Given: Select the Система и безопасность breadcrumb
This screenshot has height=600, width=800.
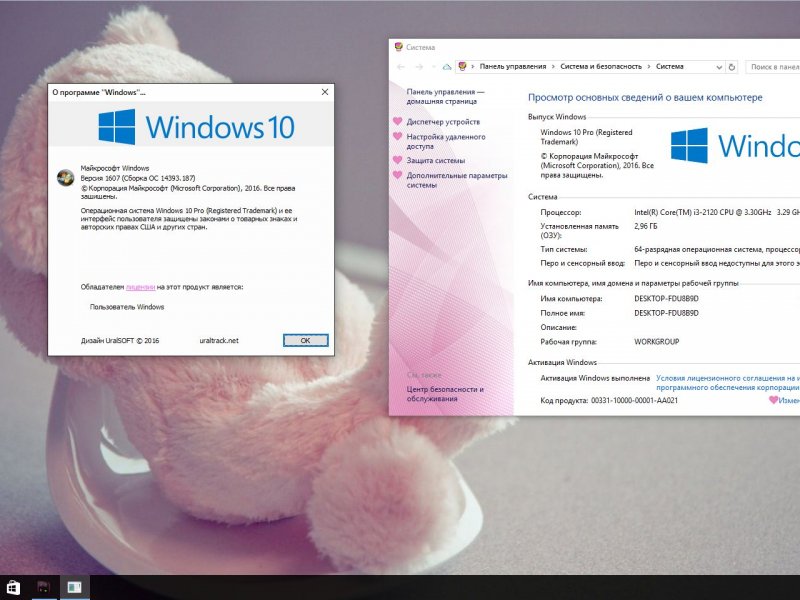Looking at the screenshot, I should (x=601, y=66).
